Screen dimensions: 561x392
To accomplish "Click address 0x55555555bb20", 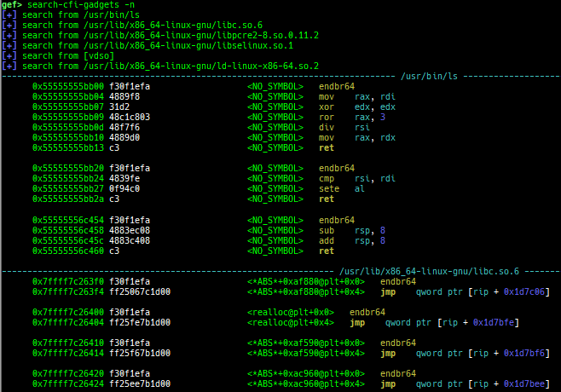I will pos(68,168).
